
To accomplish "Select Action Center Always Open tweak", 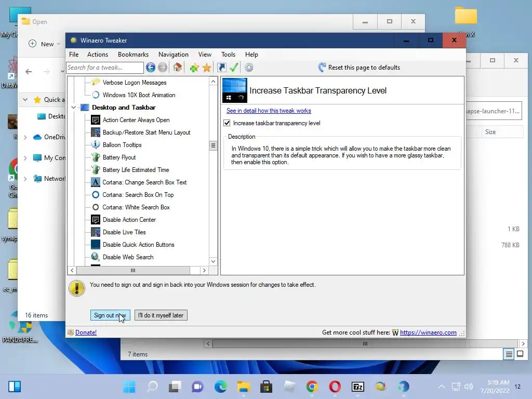I will coord(136,120).
